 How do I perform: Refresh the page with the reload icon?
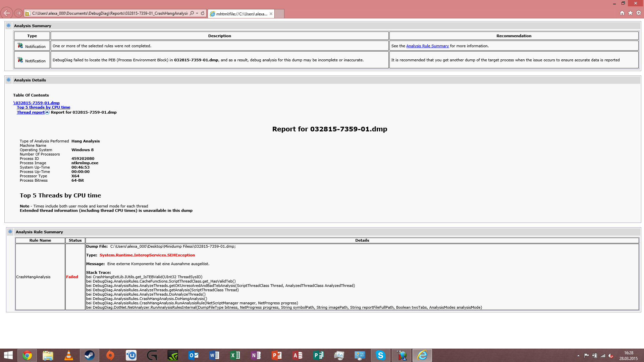203,13
